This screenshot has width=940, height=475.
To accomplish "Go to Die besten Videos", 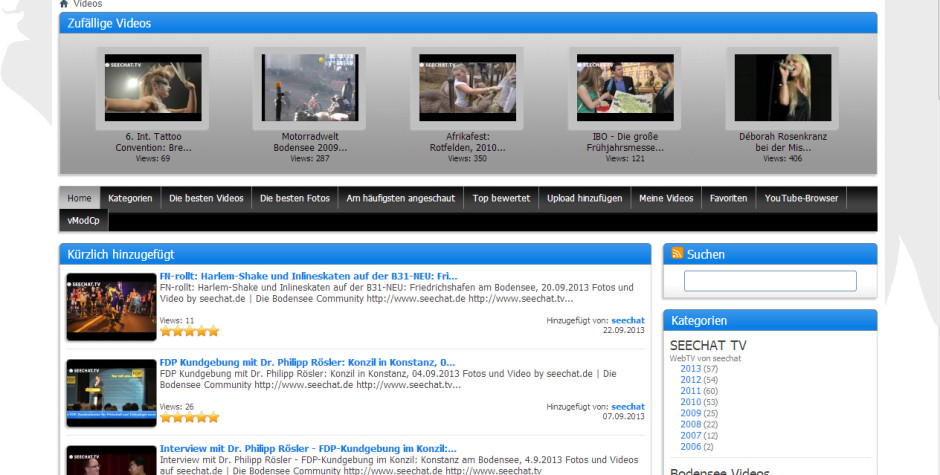I will pos(206,198).
